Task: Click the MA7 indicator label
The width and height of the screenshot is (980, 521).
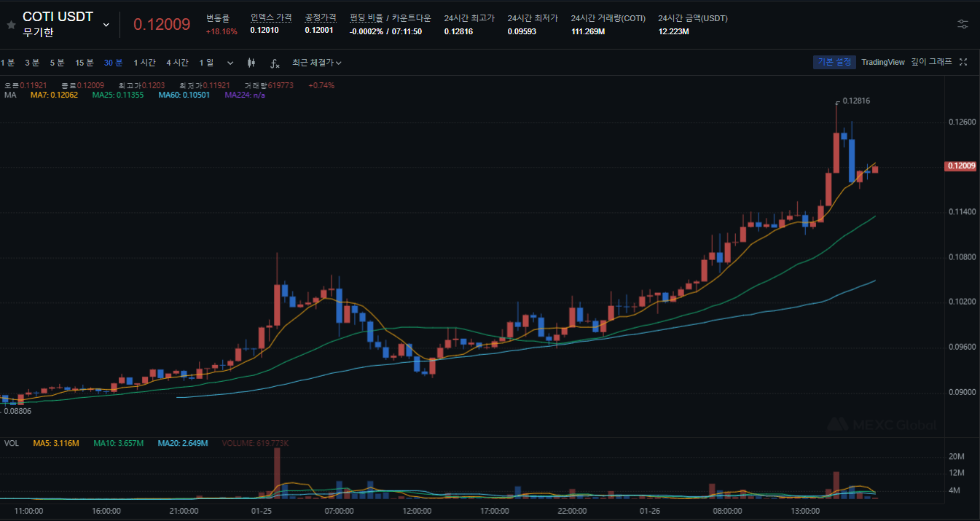Action: (55, 95)
